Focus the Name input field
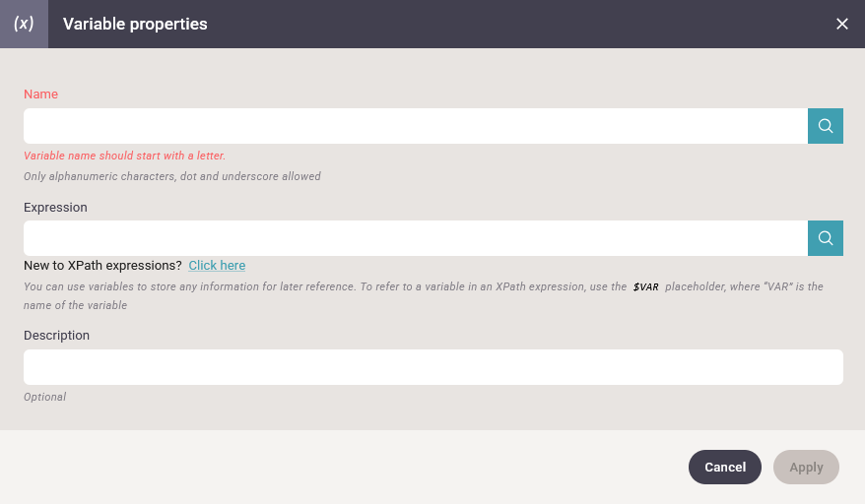 [x=416, y=126]
